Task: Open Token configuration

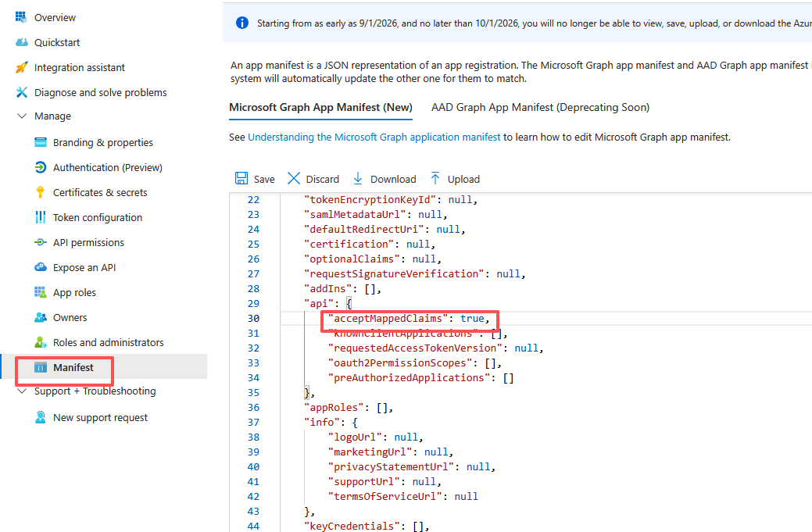Action: coord(98,217)
